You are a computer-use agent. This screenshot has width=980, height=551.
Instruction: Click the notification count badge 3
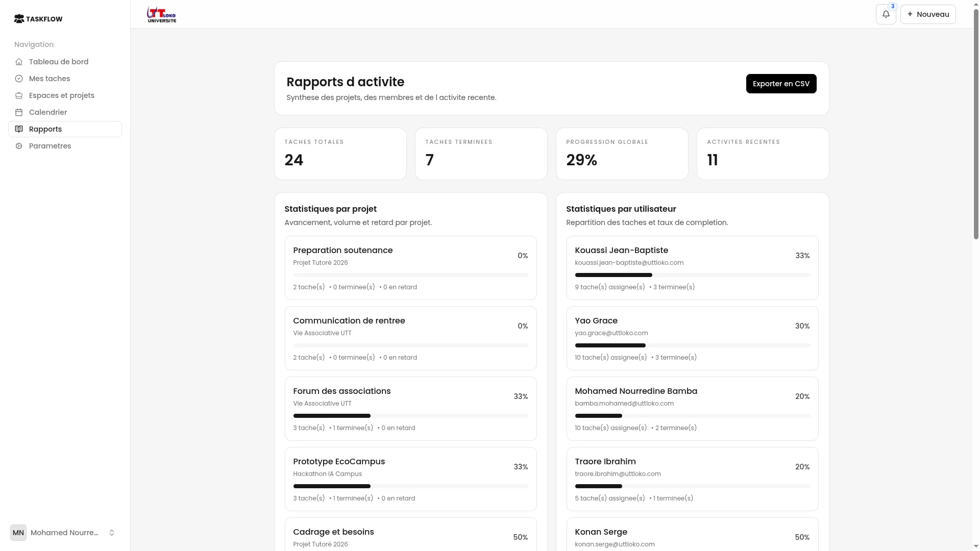[x=893, y=7]
